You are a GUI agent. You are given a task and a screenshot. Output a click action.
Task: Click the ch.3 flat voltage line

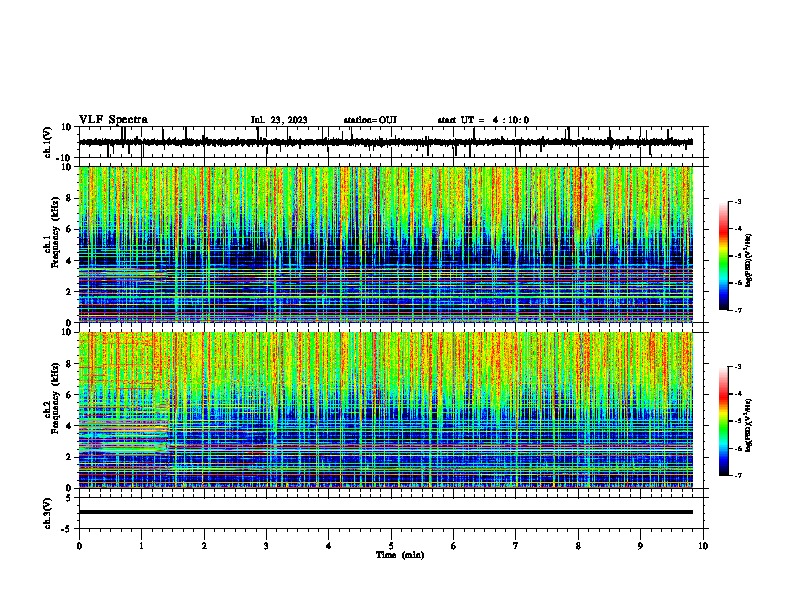(386, 512)
